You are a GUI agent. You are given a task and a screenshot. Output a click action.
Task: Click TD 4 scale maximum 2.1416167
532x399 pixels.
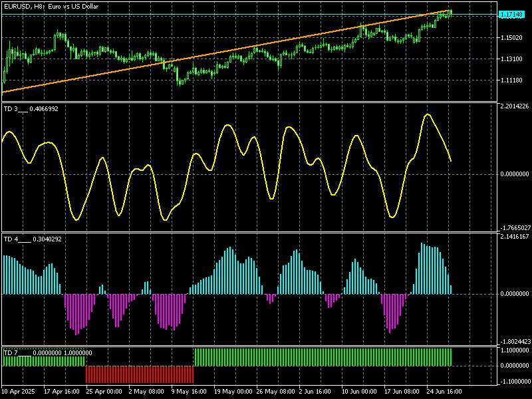tap(514, 237)
